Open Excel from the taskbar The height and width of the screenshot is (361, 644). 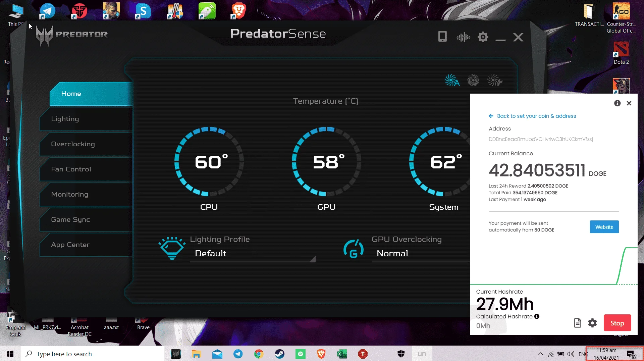point(342,354)
